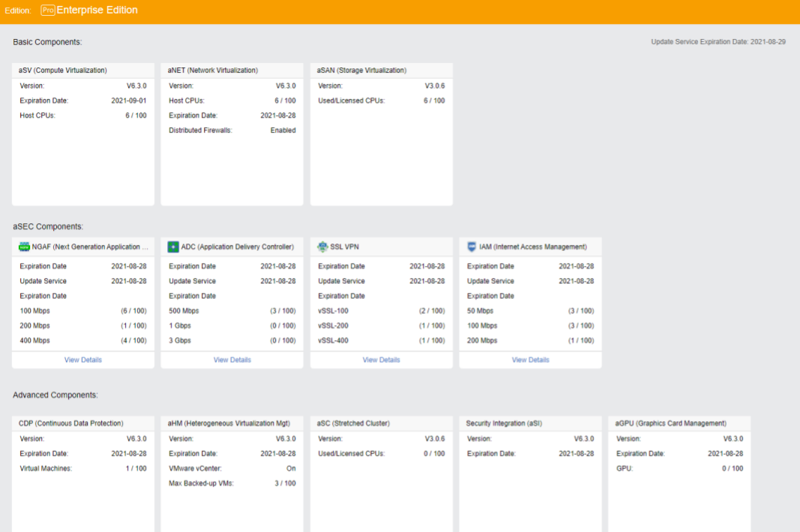Image resolution: width=800 pixels, height=532 pixels.
Task: Click the CDP Continuous Data Protection header
Action: tap(71, 423)
